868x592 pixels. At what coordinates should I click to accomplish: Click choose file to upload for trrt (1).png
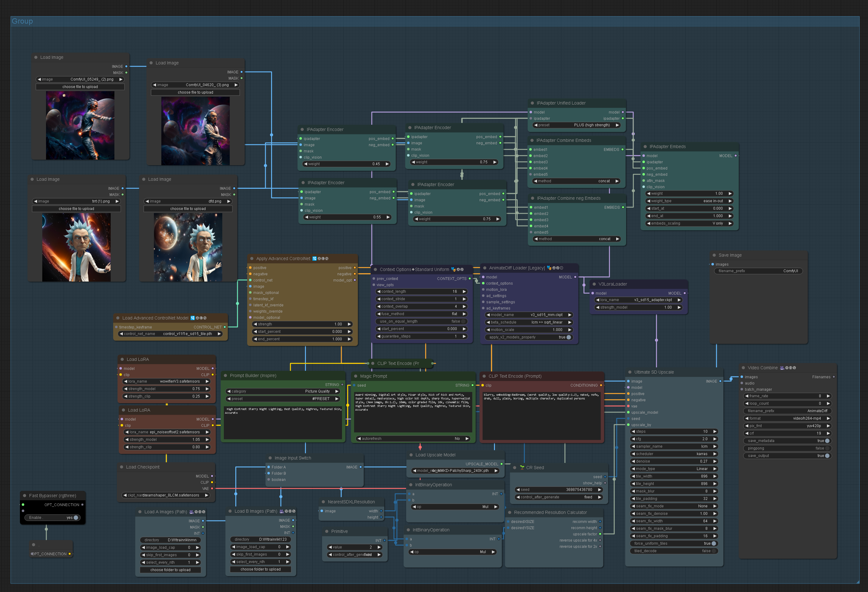tap(76, 209)
